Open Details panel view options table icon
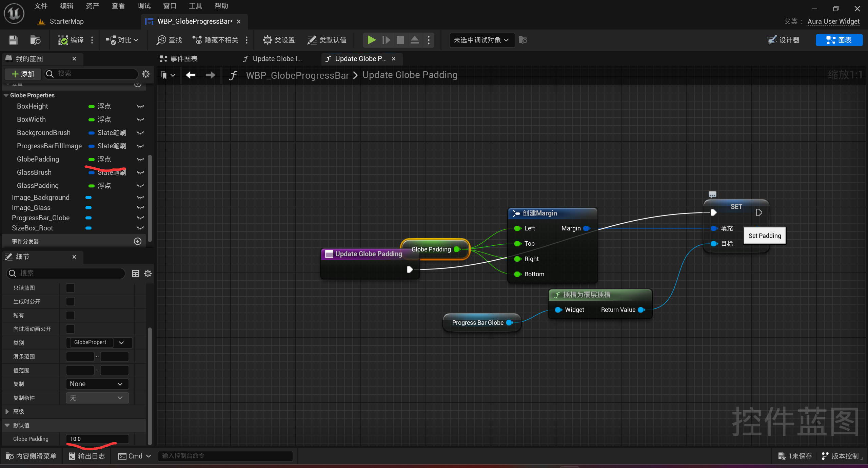 [136, 274]
